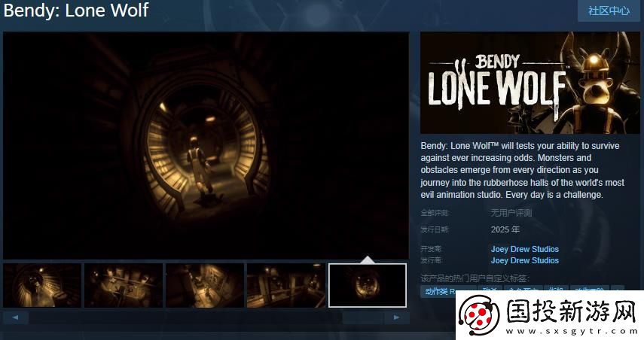Click the large main tunnel screenshot
This screenshot has height=340, width=644.
(206, 146)
